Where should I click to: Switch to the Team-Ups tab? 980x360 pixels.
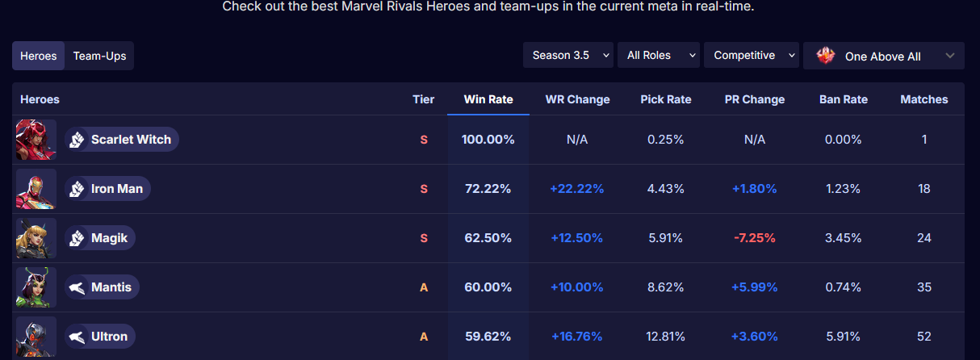(x=99, y=56)
